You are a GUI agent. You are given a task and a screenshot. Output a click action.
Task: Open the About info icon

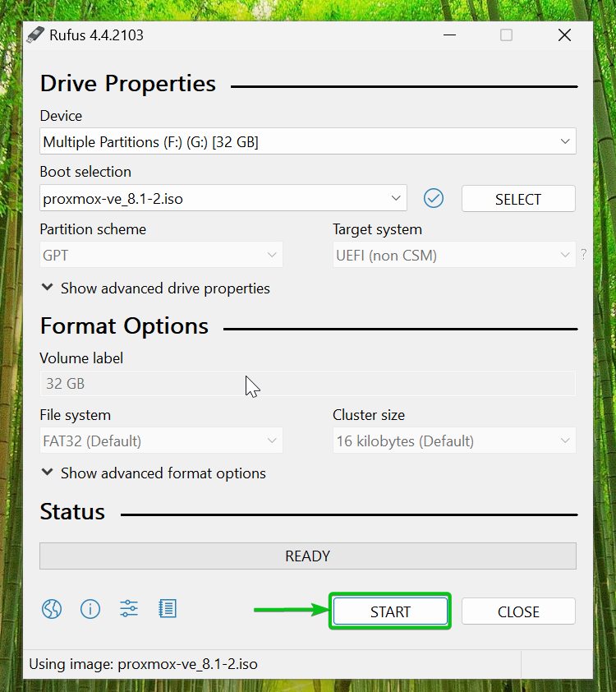pos(90,609)
